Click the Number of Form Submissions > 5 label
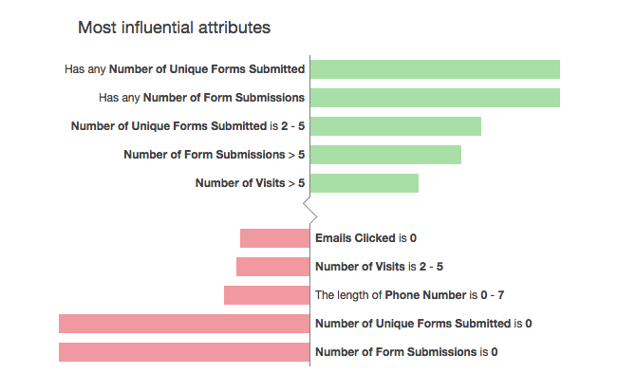The width and height of the screenshot is (618, 374). 214,154
